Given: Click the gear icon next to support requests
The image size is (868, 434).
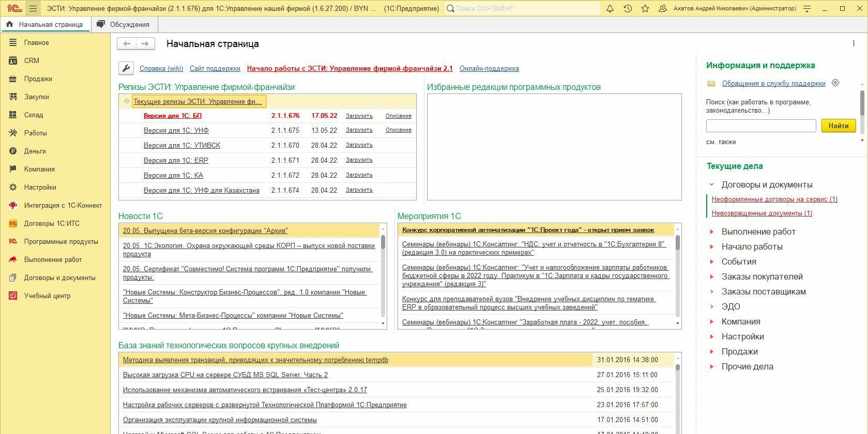Looking at the screenshot, I should point(835,83).
